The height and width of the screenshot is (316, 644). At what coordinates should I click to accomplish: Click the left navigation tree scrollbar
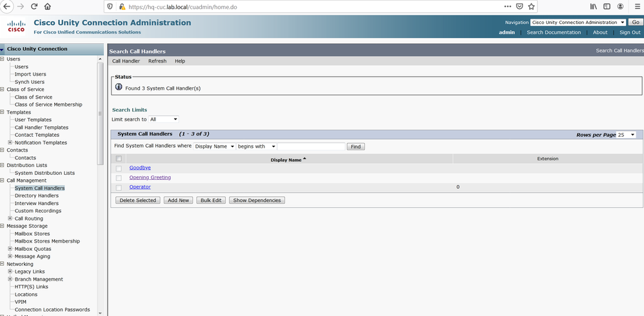pos(100,113)
